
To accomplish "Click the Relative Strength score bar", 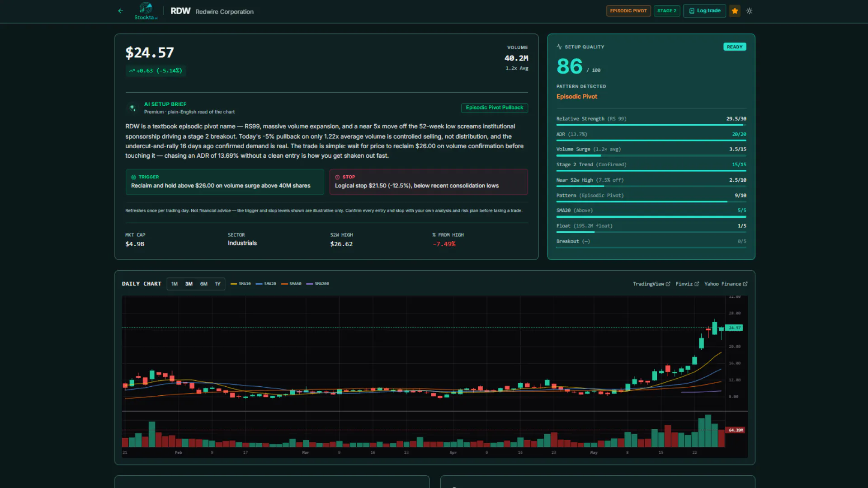I will pyautogui.click(x=651, y=125).
